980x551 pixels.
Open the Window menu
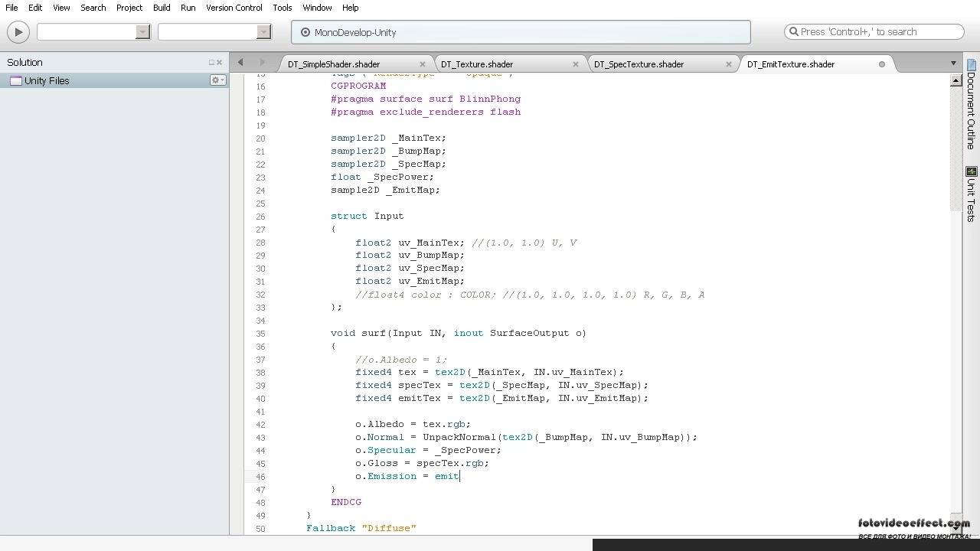click(x=317, y=8)
